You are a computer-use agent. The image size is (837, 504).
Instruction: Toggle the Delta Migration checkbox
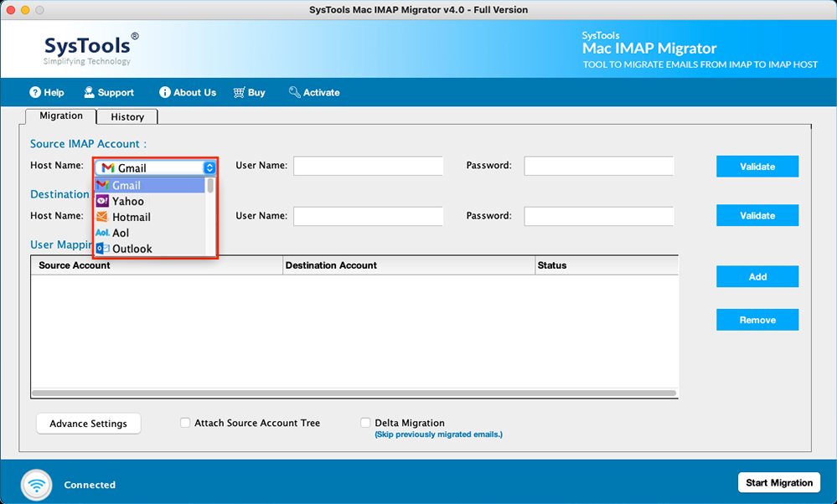pos(365,423)
